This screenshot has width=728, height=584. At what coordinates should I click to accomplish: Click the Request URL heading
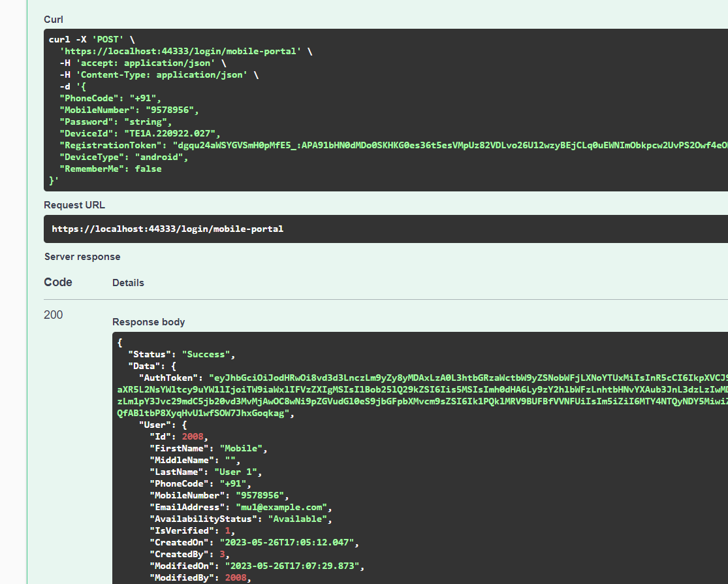tap(74, 205)
